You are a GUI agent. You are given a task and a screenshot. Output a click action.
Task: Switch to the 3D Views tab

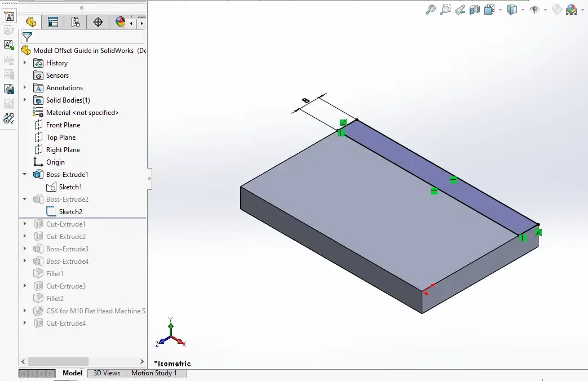(x=107, y=373)
